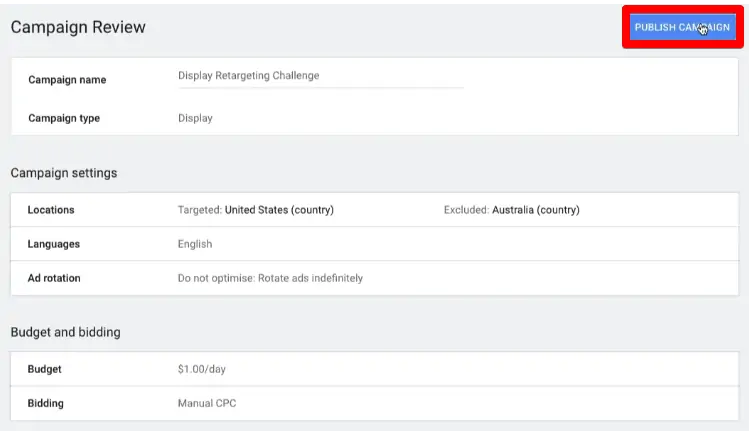Select the English language value

tap(195, 244)
